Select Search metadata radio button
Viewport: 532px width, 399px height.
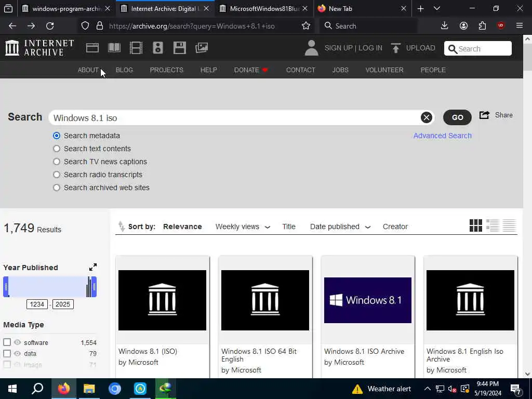point(57,136)
